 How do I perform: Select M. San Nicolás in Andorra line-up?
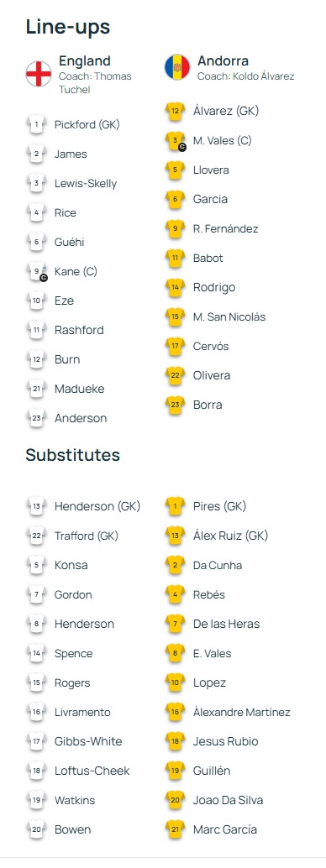[x=229, y=316]
